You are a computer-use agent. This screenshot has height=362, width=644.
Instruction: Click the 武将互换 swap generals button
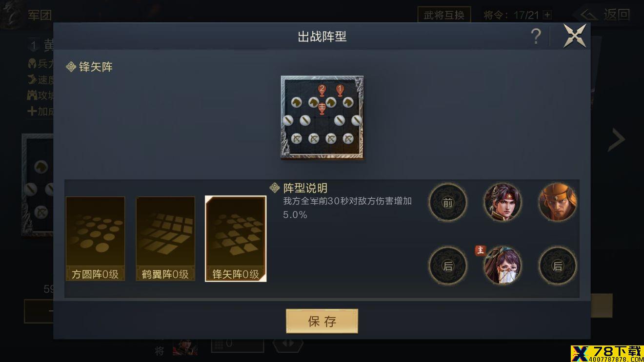444,15
